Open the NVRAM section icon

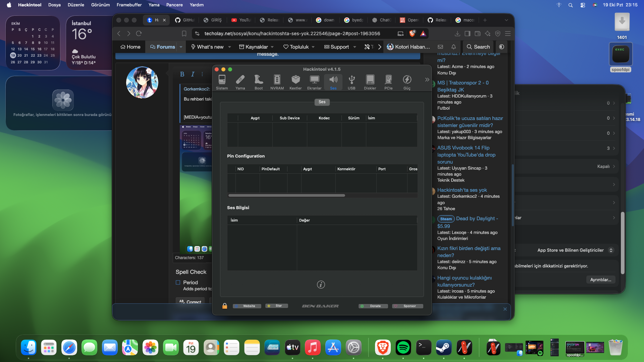click(x=277, y=82)
